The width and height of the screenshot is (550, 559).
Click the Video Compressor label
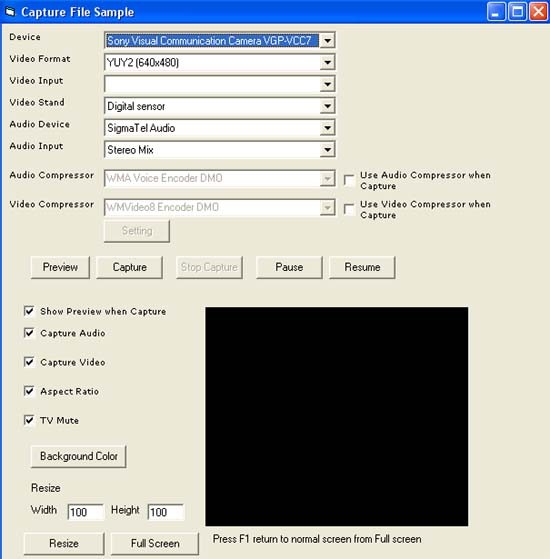(x=52, y=204)
